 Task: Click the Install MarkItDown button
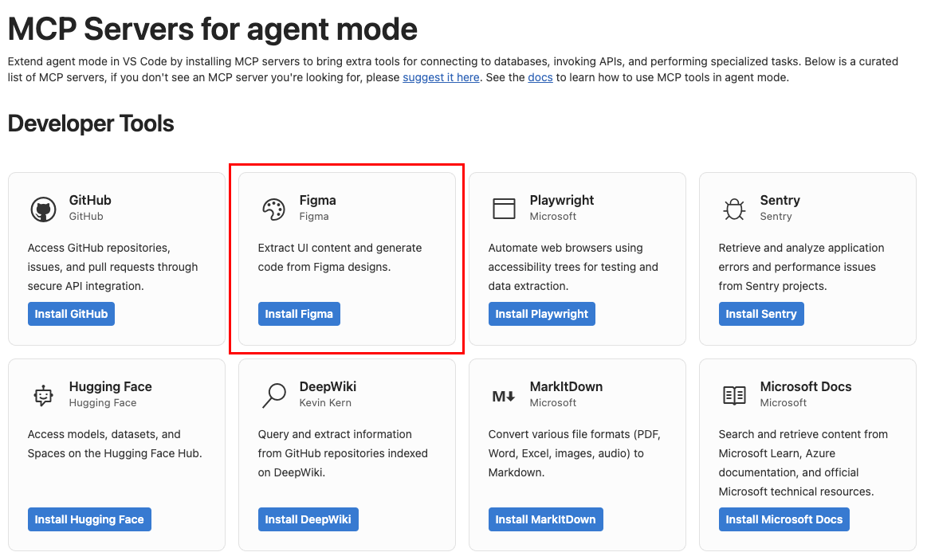click(546, 519)
